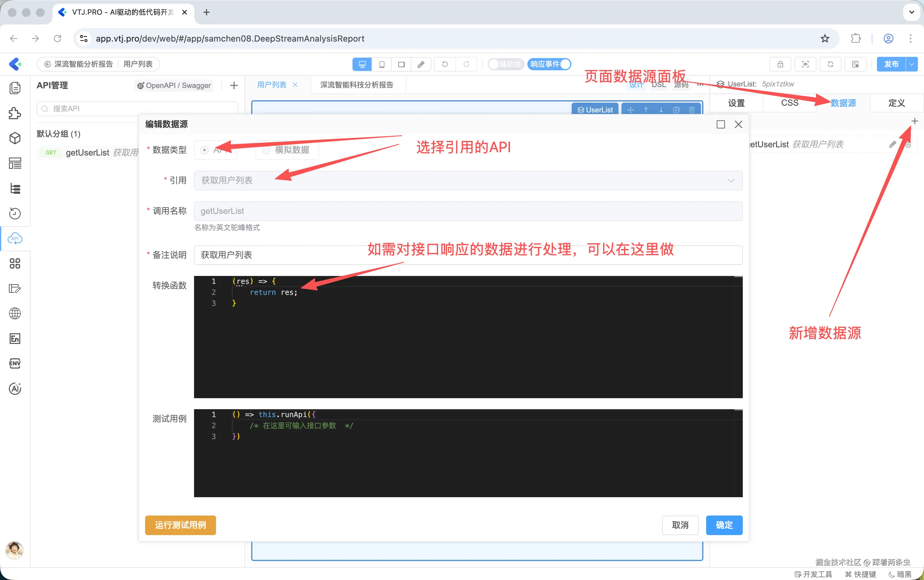Add new data source plus icon
Viewport: 924px width, 580px height.
coord(915,121)
